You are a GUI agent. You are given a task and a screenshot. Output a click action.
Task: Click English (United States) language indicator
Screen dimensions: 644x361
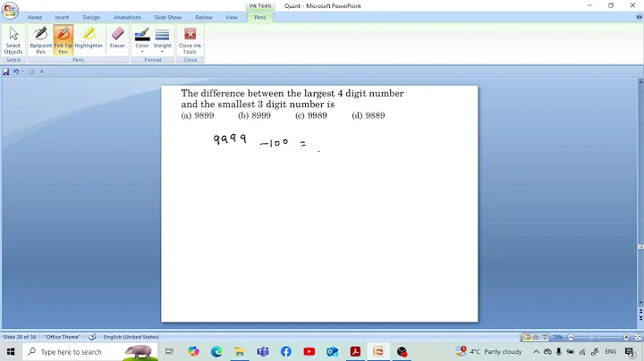131,337
